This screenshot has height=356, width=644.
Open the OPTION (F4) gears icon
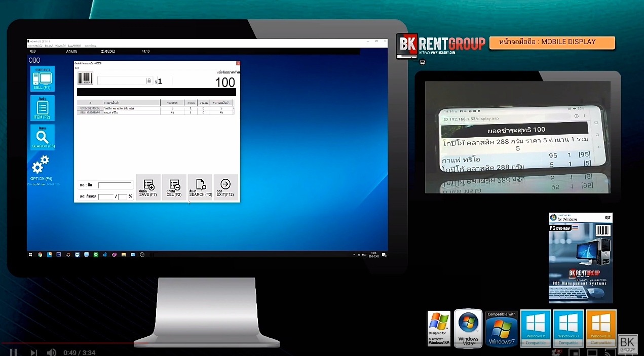coord(41,165)
